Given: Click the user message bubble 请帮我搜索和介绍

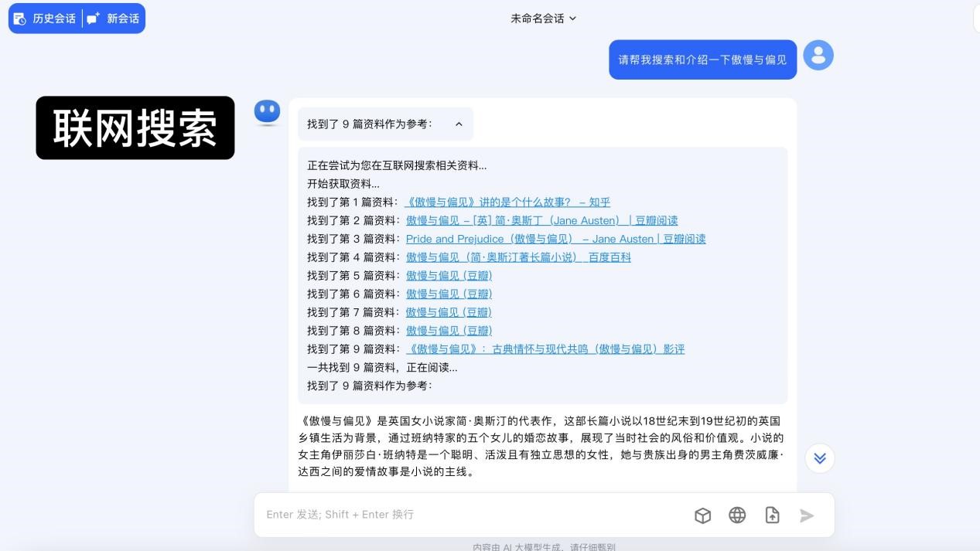Looking at the screenshot, I should [702, 60].
